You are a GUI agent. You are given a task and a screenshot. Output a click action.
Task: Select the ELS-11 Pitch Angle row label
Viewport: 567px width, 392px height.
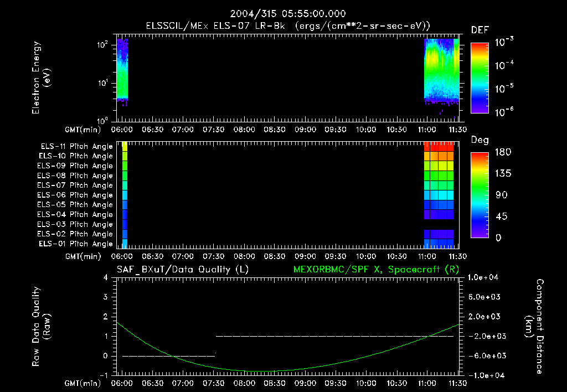click(76, 147)
